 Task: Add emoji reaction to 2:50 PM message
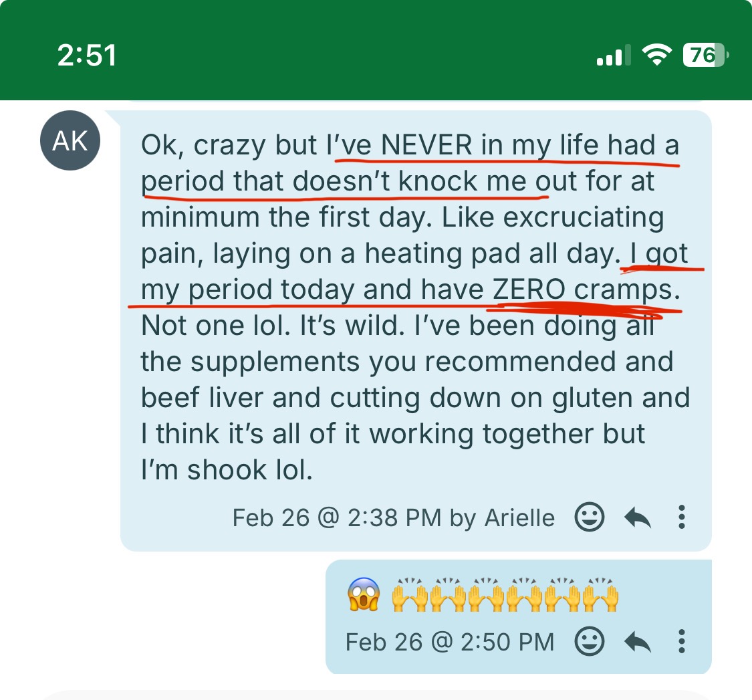pyautogui.click(x=590, y=642)
